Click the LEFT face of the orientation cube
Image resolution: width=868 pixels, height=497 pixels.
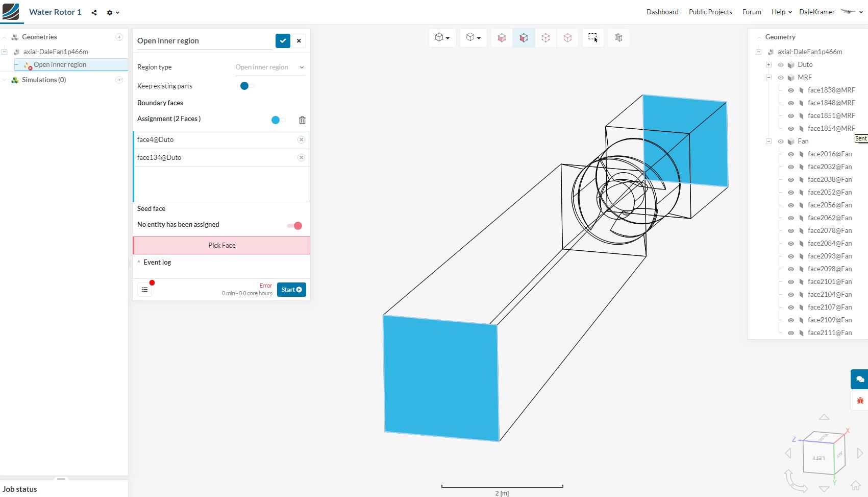pyautogui.click(x=819, y=458)
